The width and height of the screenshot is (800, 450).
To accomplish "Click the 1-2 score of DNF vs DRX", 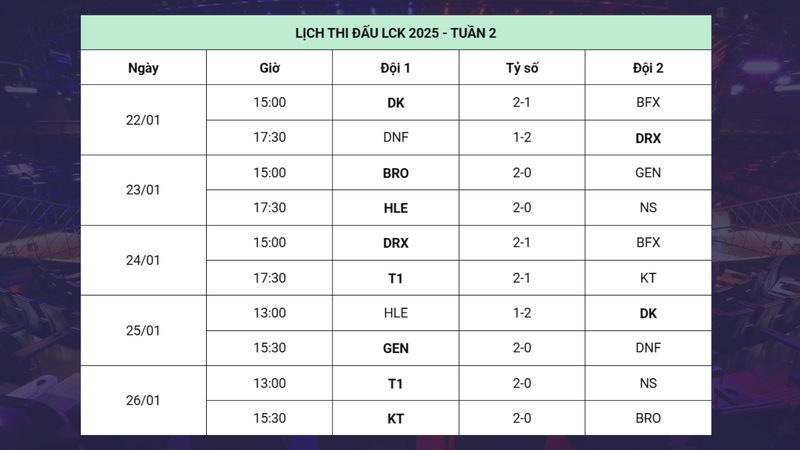I will tap(521, 138).
